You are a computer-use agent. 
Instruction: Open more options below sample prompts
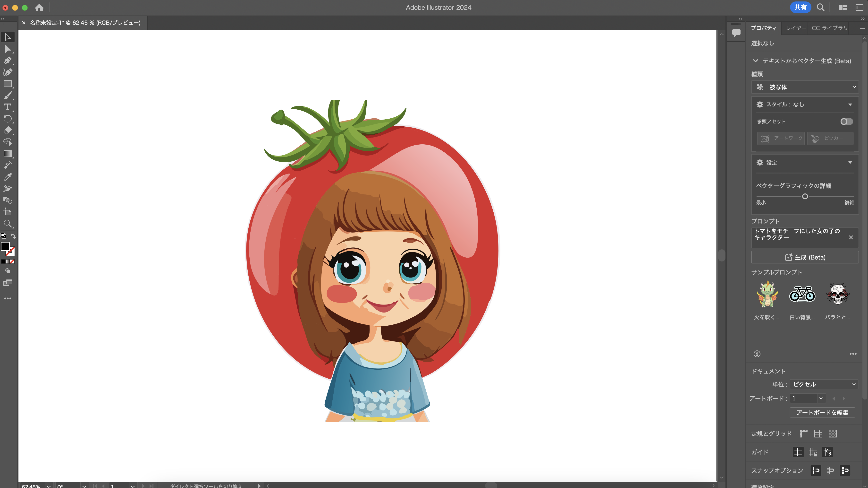click(853, 354)
